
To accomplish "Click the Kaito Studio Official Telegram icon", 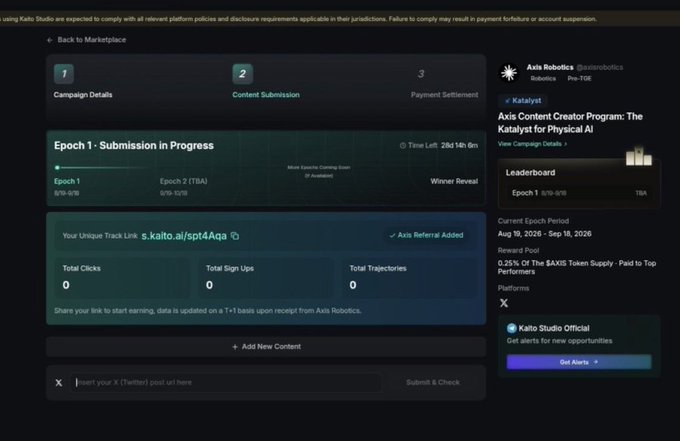I will 512,328.
